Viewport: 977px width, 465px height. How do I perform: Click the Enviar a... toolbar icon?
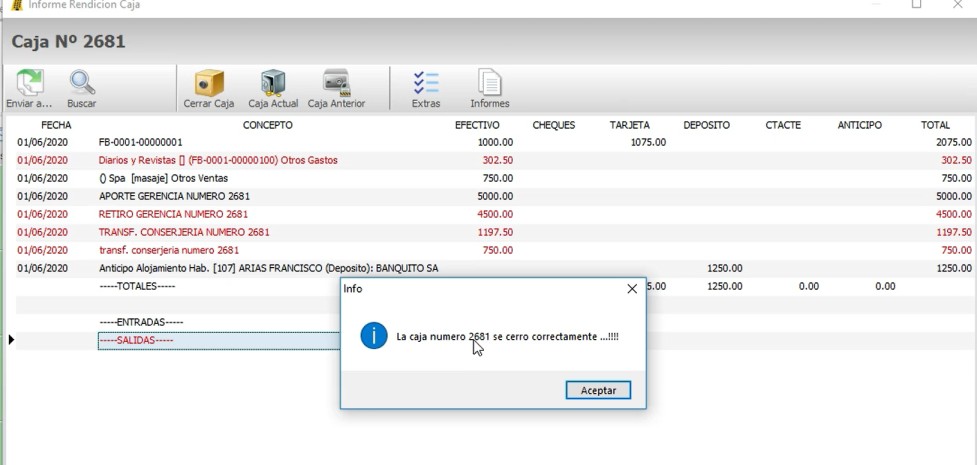click(30, 83)
